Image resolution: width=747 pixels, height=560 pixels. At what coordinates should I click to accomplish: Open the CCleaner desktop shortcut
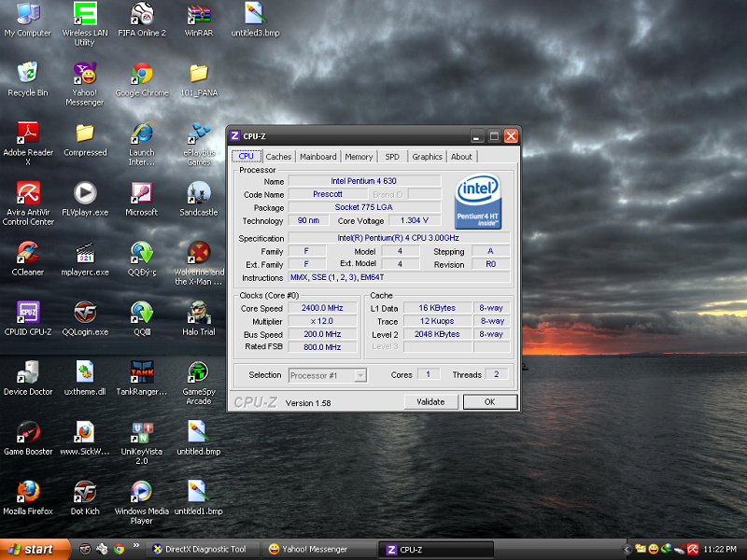click(28, 253)
